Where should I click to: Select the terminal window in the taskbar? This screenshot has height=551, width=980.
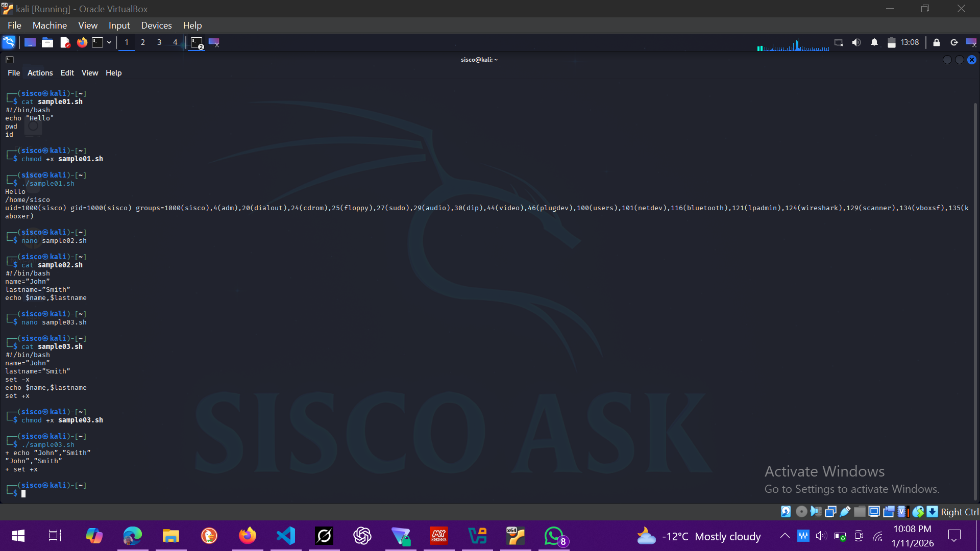(197, 43)
